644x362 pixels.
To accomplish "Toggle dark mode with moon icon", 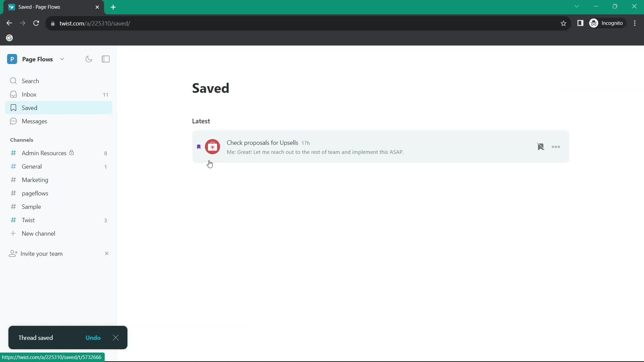I will pos(89,59).
